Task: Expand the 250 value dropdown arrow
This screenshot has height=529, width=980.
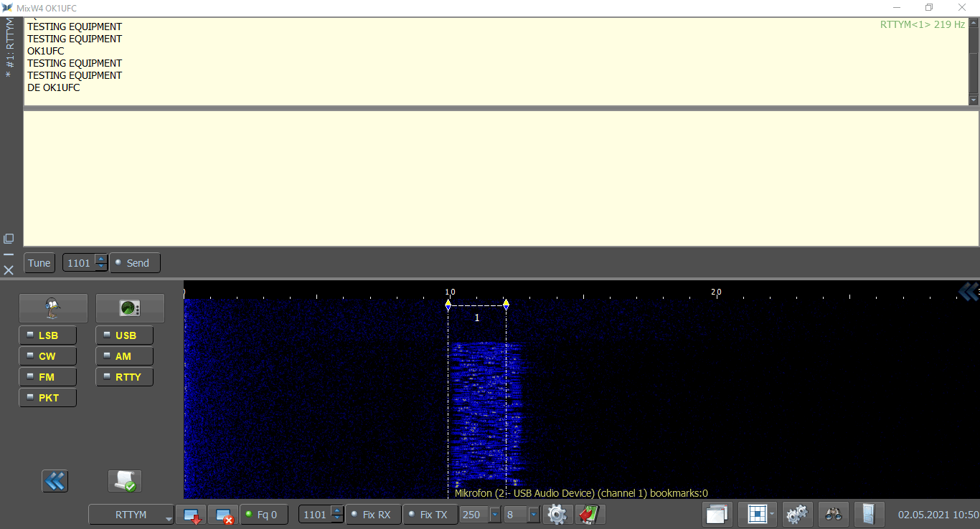Action: pyautogui.click(x=494, y=515)
